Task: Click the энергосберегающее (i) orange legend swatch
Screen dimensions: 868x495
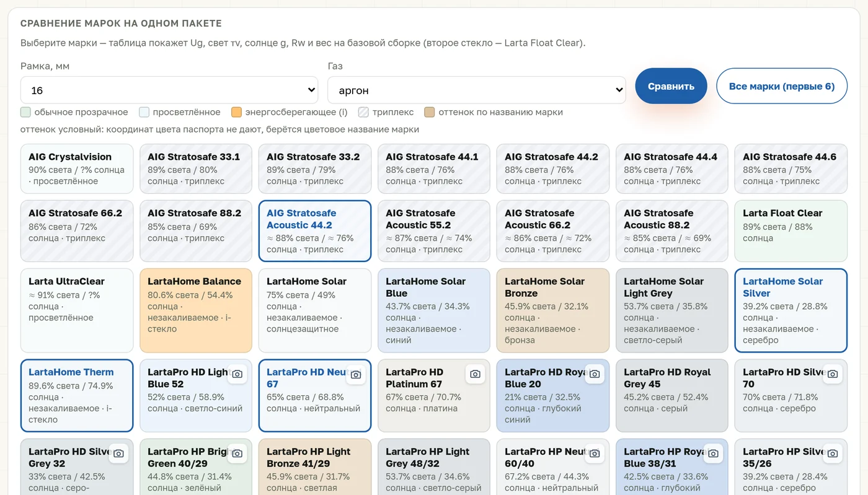Action: click(236, 112)
